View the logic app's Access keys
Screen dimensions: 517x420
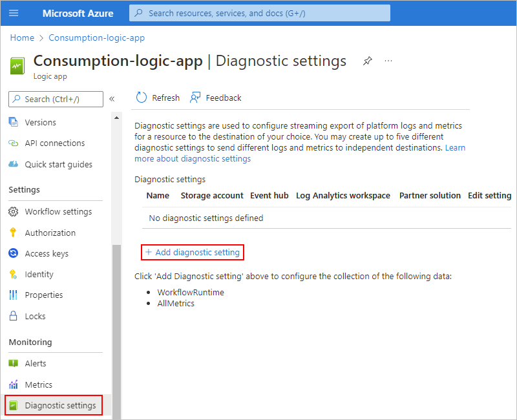coord(49,253)
